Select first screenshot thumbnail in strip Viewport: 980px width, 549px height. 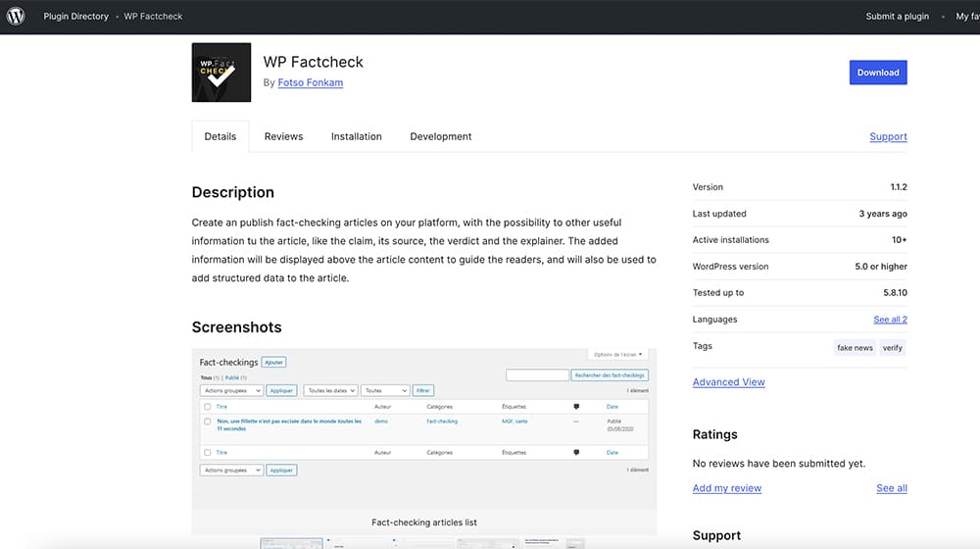pyautogui.click(x=291, y=543)
